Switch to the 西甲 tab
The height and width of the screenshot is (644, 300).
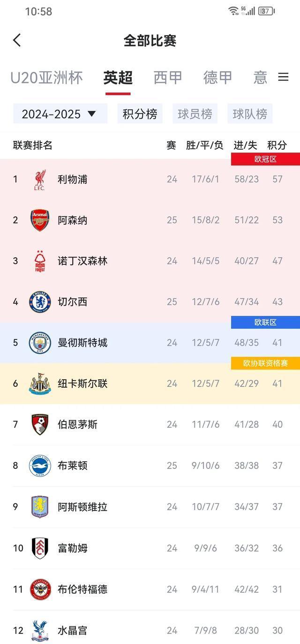168,77
